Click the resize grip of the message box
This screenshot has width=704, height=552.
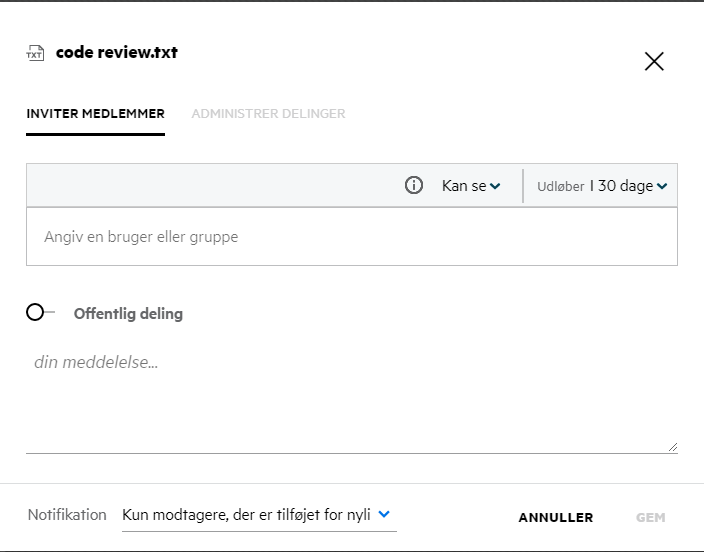coord(672,447)
